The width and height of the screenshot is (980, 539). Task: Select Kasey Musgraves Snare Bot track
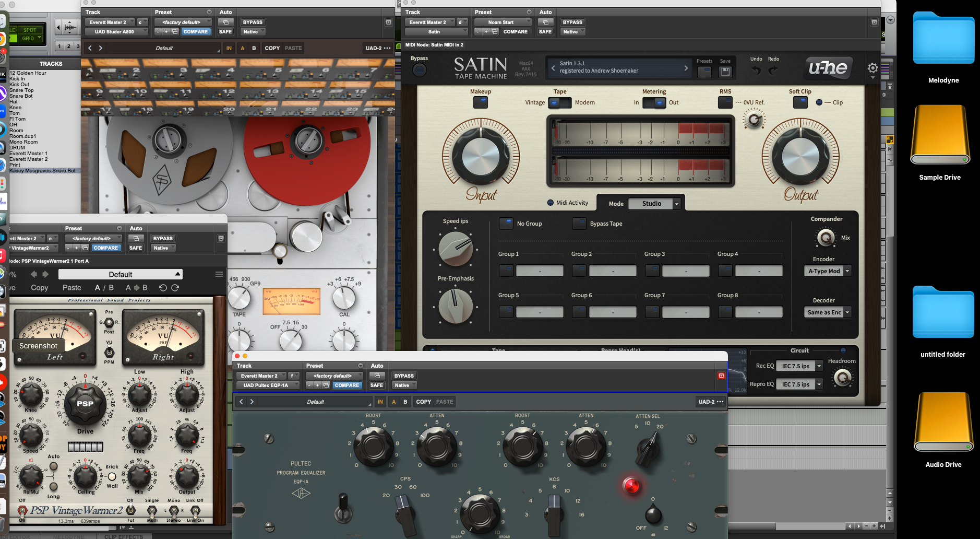[x=42, y=171]
